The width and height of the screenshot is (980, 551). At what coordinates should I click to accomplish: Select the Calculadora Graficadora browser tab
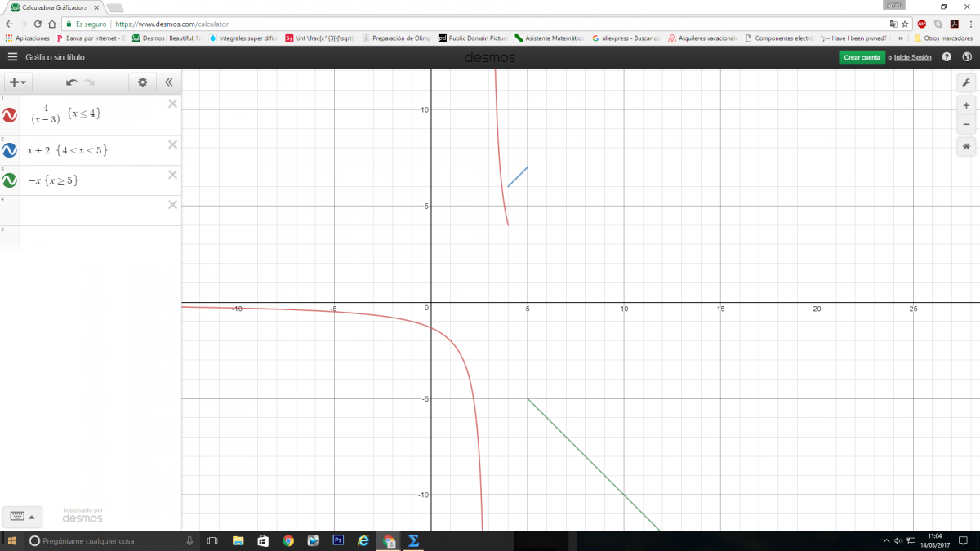pyautogui.click(x=53, y=7)
